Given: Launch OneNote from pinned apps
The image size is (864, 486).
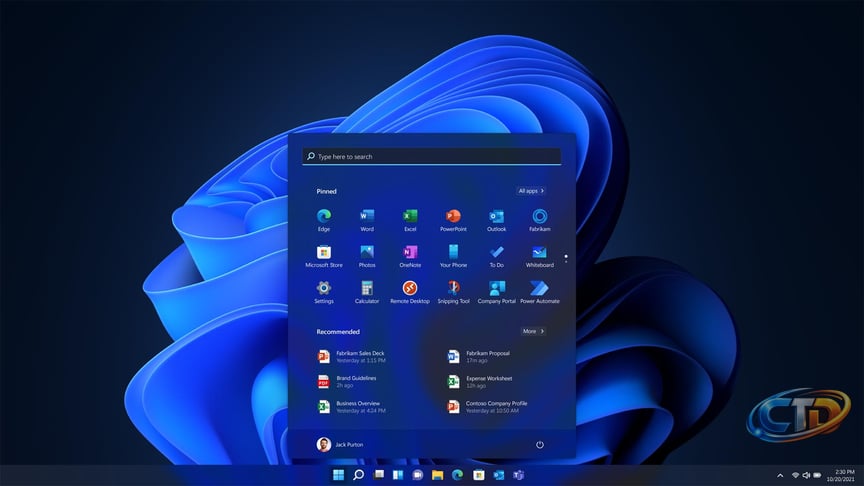Looking at the screenshot, I should [410, 256].
